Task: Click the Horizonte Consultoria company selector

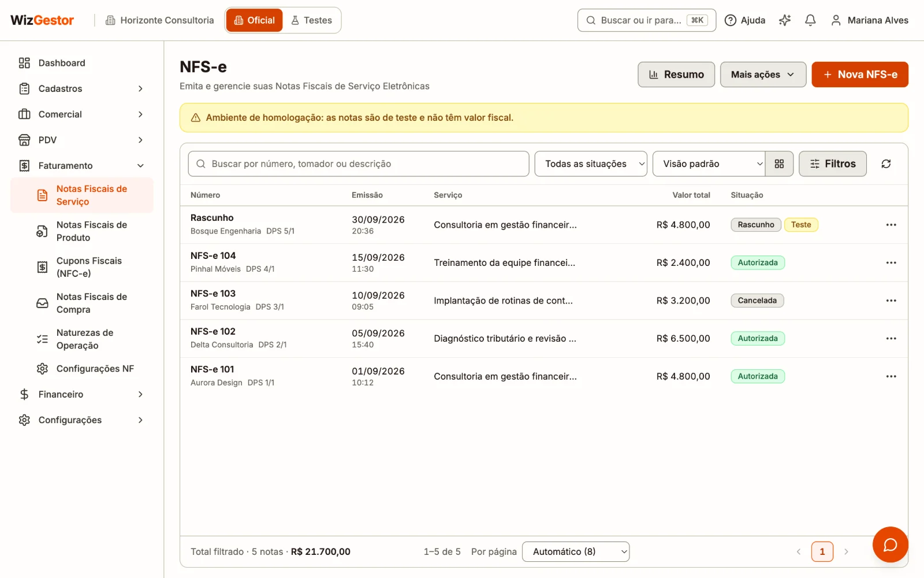Action: pyautogui.click(x=159, y=20)
